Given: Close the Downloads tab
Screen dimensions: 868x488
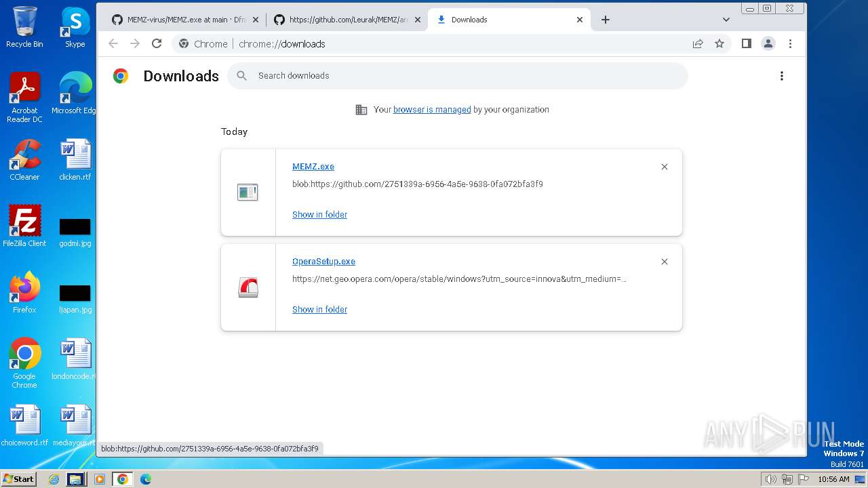Looking at the screenshot, I should tap(580, 20).
